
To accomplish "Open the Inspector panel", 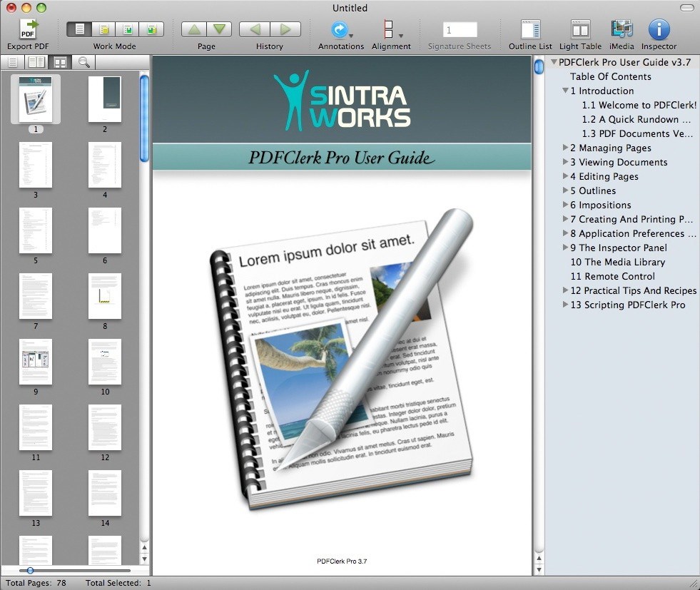I will point(659,30).
